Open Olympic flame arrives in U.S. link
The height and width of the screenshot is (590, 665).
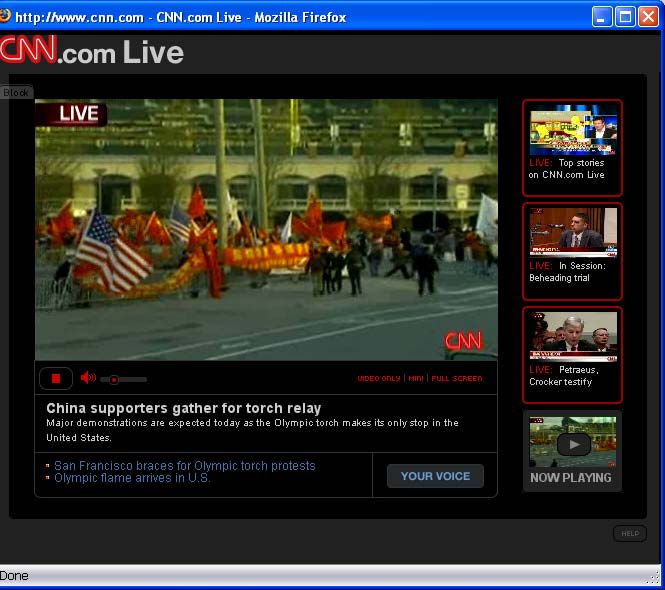click(x=132, y=478)
